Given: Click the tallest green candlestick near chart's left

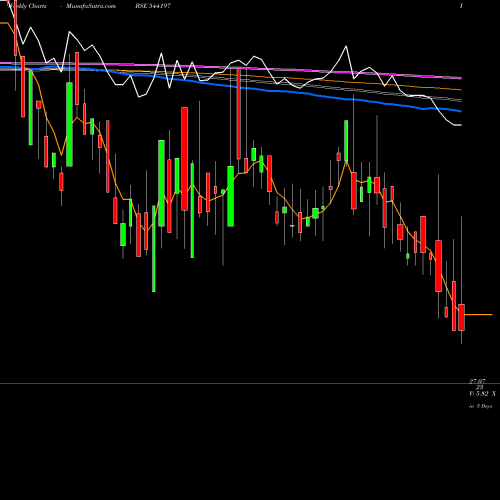Looking at the screenshot, I should coord(69,124).
